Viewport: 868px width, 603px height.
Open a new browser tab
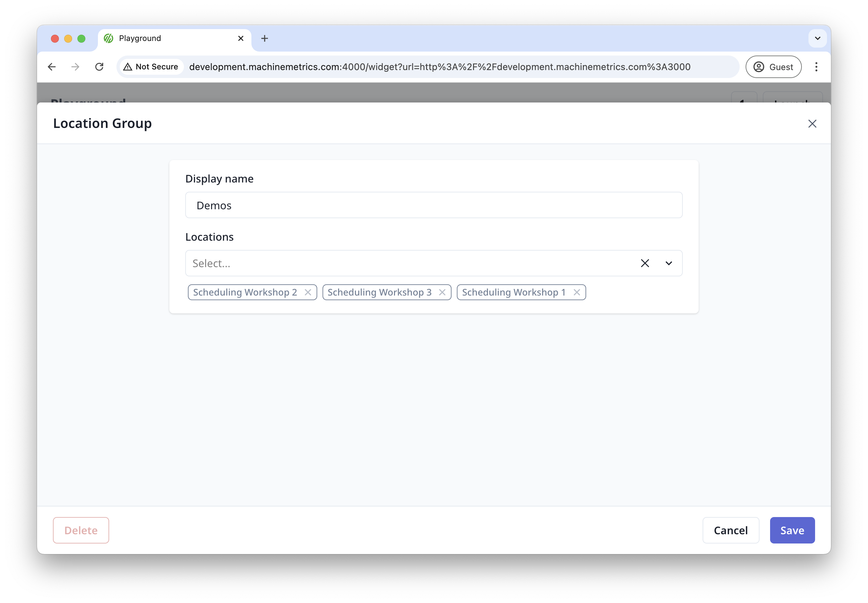(x=265, y=39)
